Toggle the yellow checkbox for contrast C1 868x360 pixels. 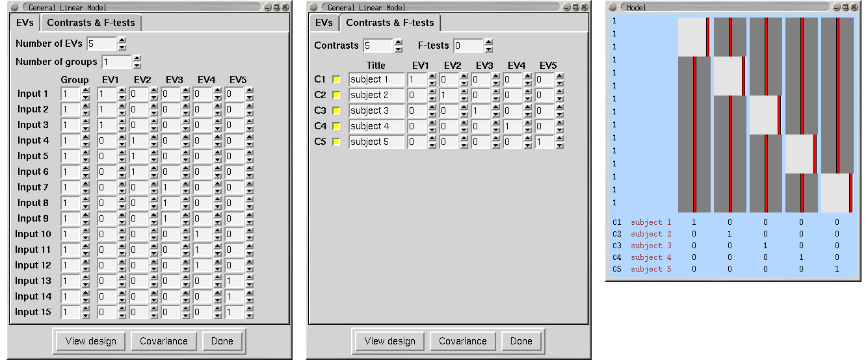336,79
